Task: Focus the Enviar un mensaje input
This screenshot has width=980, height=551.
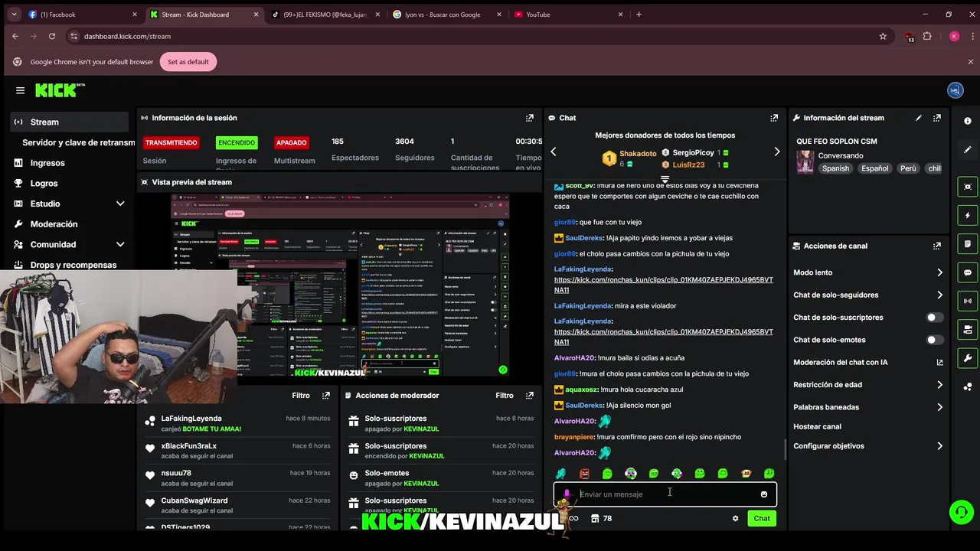Action: click(665, 494)
